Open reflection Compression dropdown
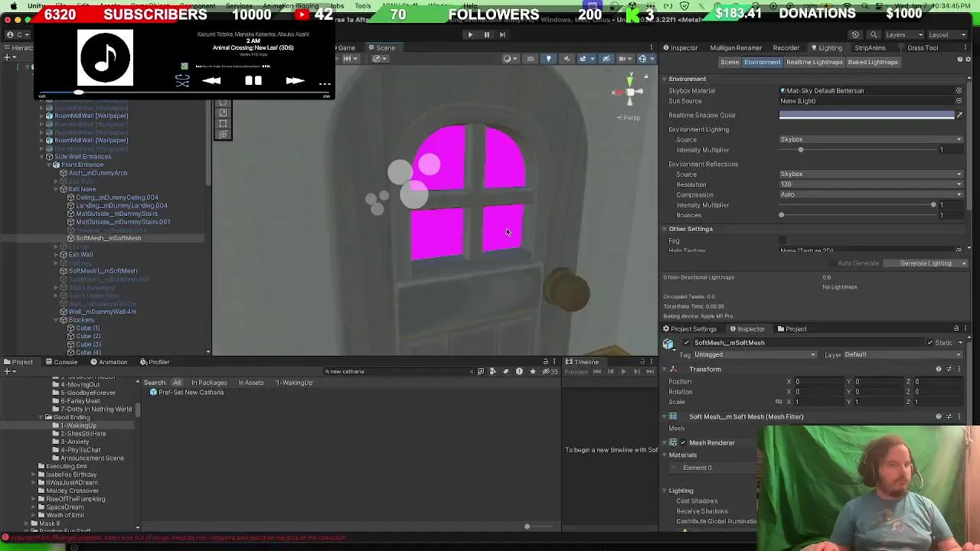 point(871,194)
